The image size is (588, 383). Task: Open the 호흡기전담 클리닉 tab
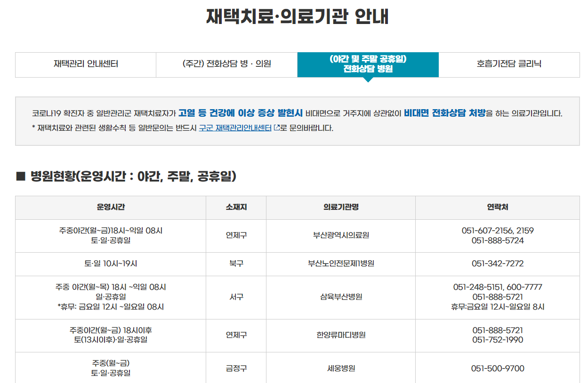tap(509, 64)
